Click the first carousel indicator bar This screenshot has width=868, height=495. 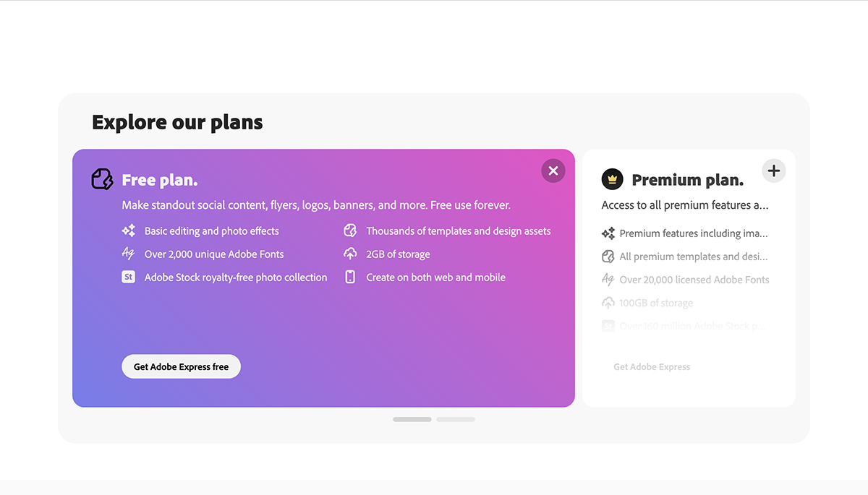[412, 419]
